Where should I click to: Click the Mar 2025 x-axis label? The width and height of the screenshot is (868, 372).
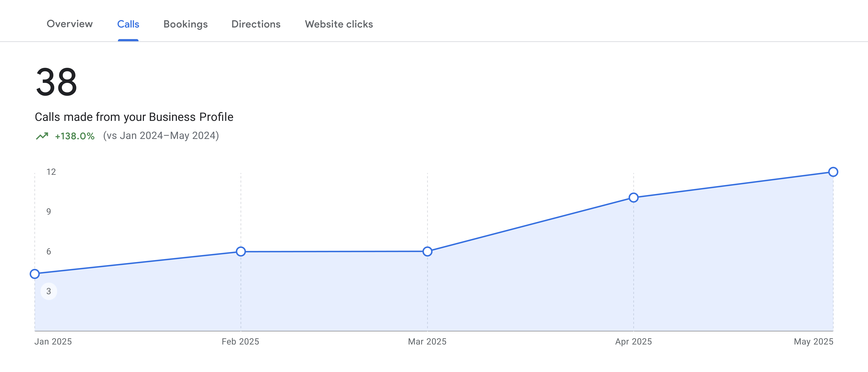[x=427, y=341]
